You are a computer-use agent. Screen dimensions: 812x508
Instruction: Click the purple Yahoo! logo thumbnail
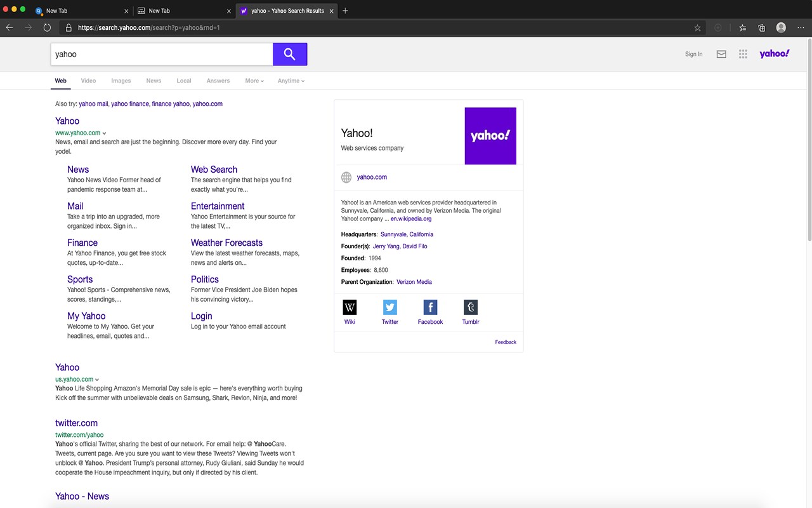click(x=490, y=136)
